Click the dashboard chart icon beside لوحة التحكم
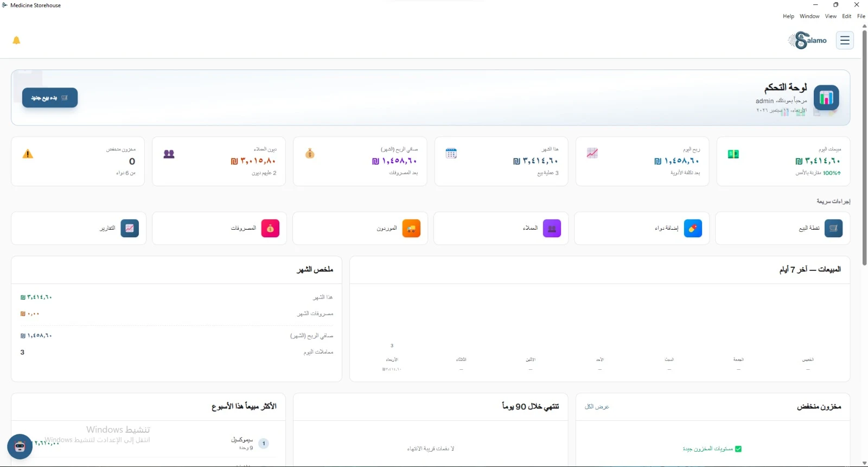The height and width of the screenshot is (467, 868). click(826, 98)
